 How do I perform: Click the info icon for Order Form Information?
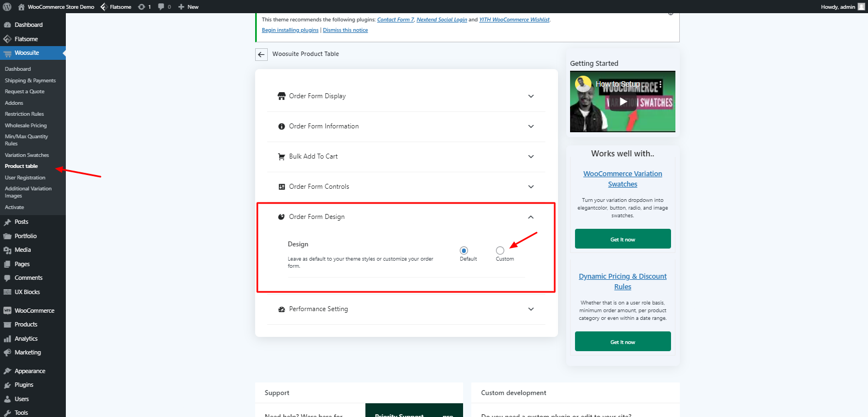[281, 126]
